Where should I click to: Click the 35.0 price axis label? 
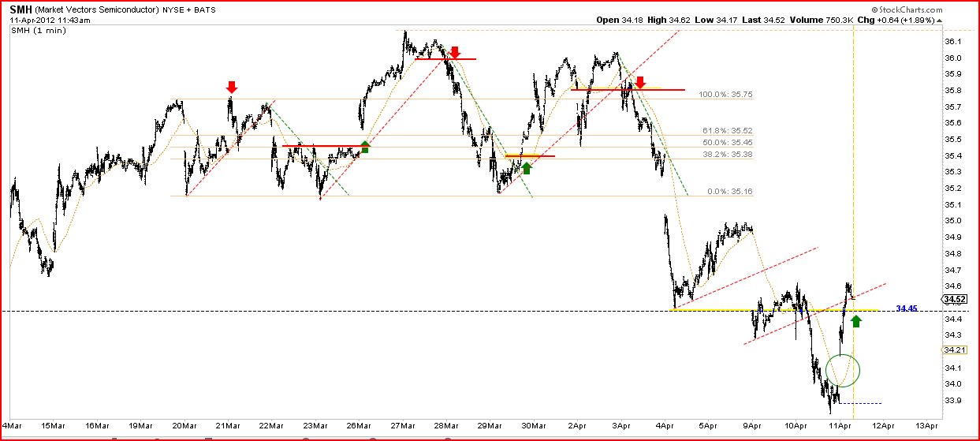[952, 221]
